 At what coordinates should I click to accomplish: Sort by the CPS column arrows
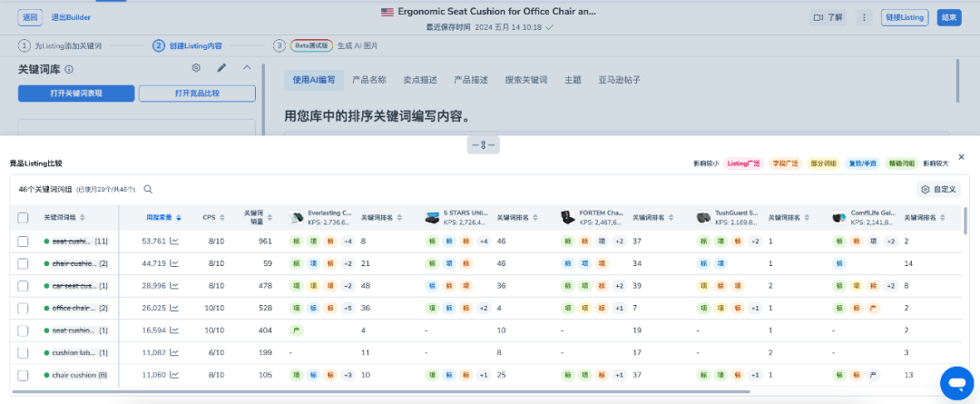point(220,218)
